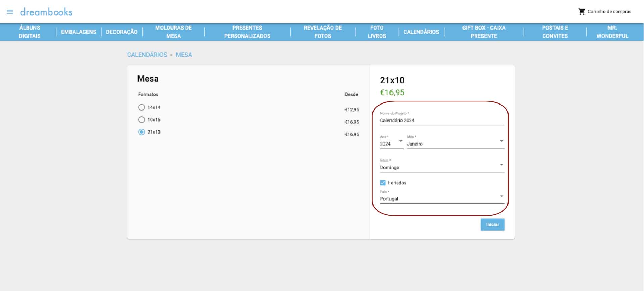This screenshot has height=291, width=644.
Task: Select the 14x14 format radio button
Action: [142, 107]
